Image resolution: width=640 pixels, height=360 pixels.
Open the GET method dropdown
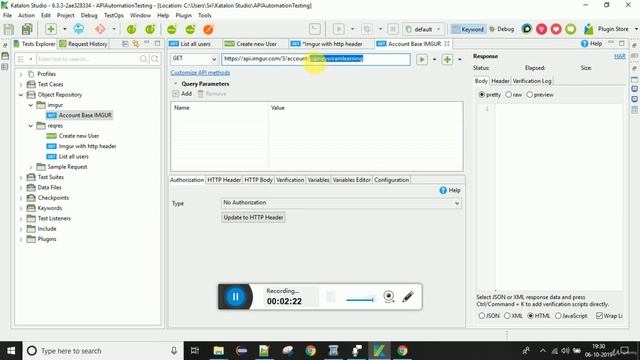pyautogui.click(x=194, y=59)
